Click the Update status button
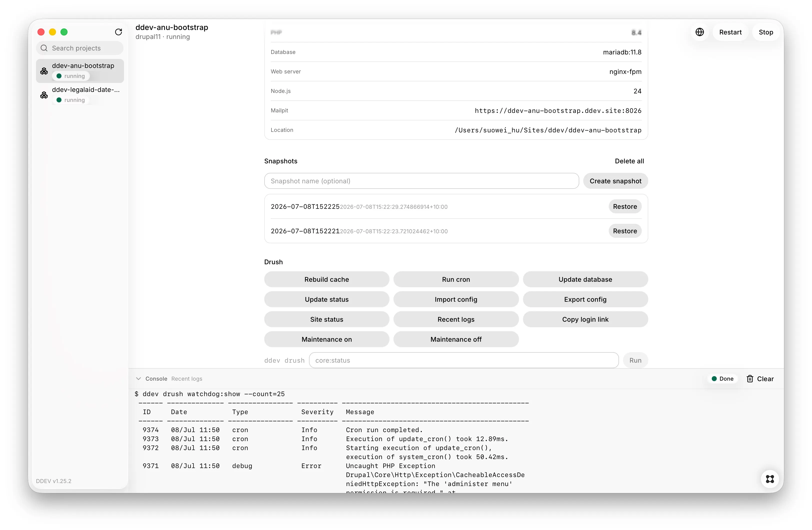 (x=326, y=299)
